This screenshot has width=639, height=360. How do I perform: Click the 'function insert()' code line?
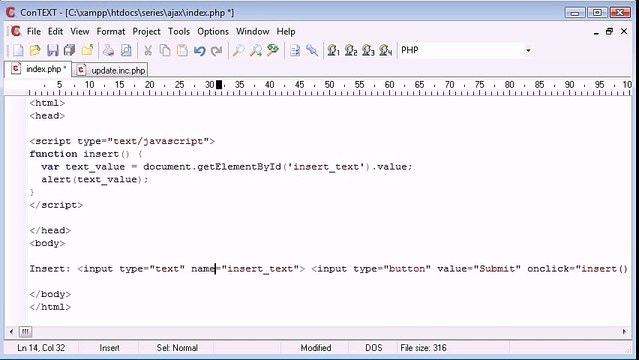tap(86, 154)
